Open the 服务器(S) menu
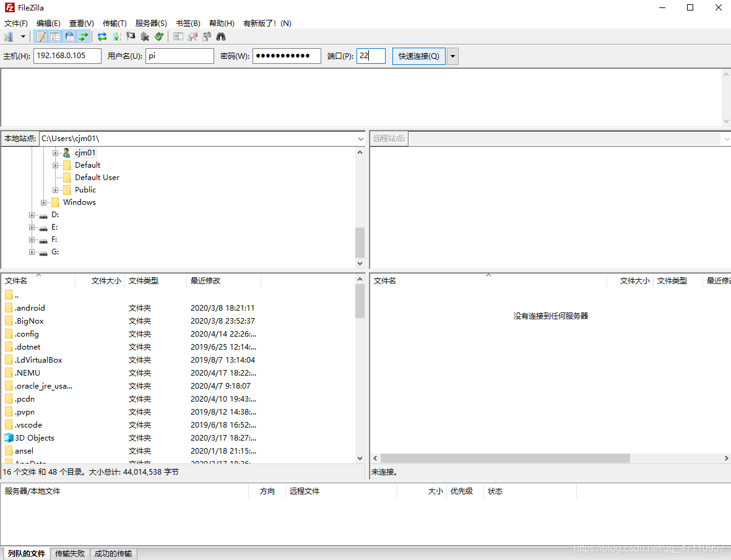The image size is (731, 560). pyautogui.click(x=151, y=24)
